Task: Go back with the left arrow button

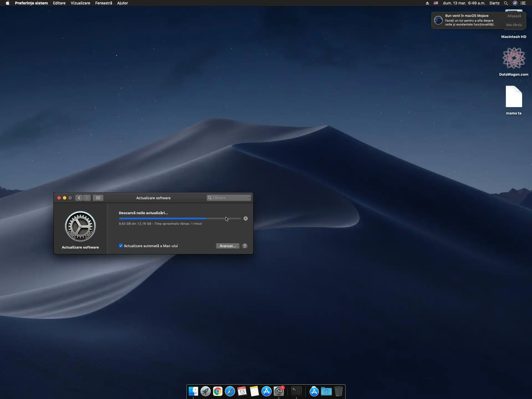Action: (x=79, y=198)
